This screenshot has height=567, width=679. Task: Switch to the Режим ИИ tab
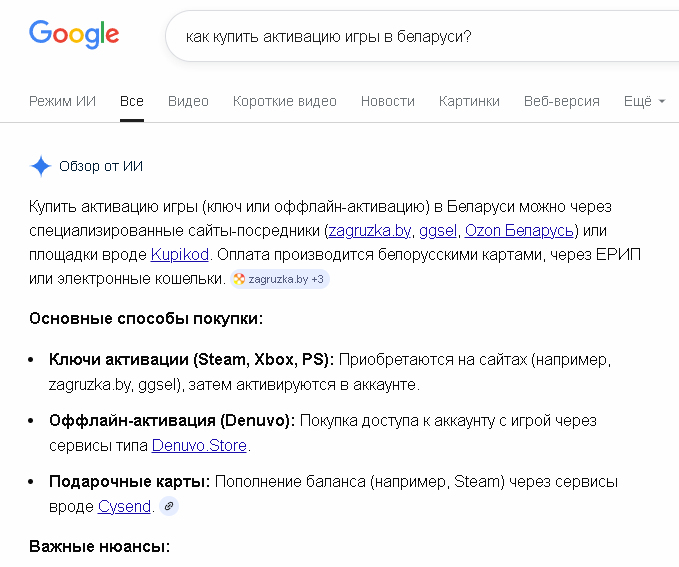(x=62, y=101)
